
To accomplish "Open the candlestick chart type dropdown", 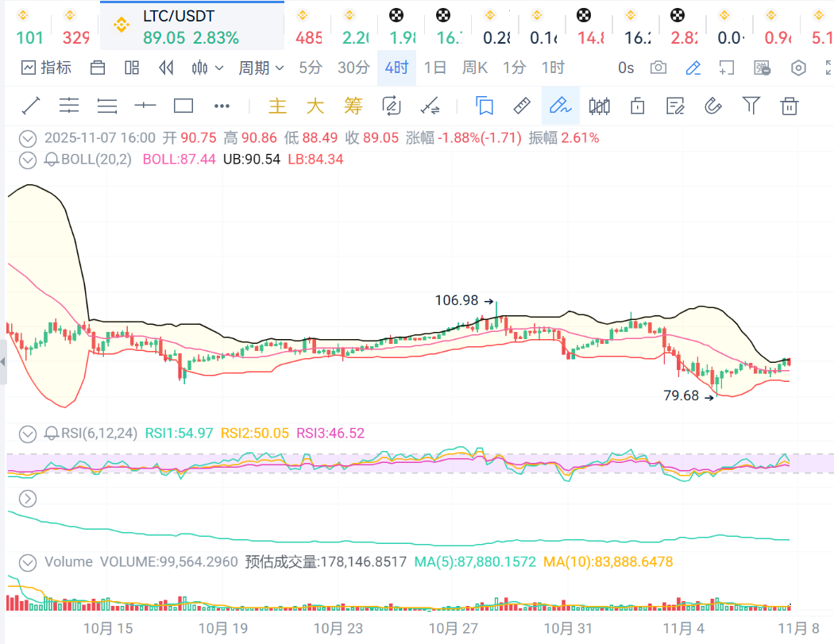I will coord(209,67).
